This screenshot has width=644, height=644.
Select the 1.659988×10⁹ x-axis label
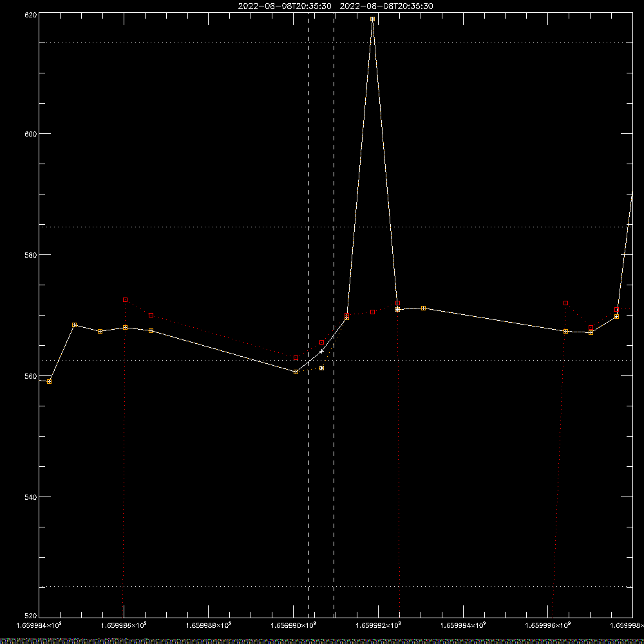pos(209,625)
